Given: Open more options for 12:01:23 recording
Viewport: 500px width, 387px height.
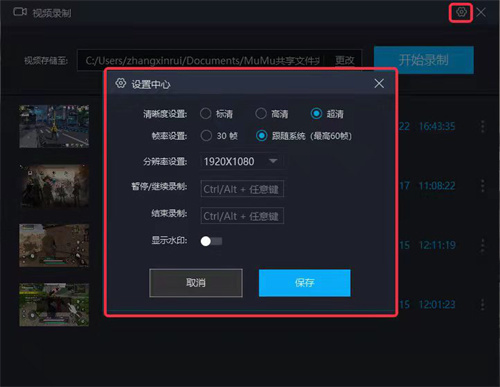Looking at the screenshot, I should coord(482,304).
